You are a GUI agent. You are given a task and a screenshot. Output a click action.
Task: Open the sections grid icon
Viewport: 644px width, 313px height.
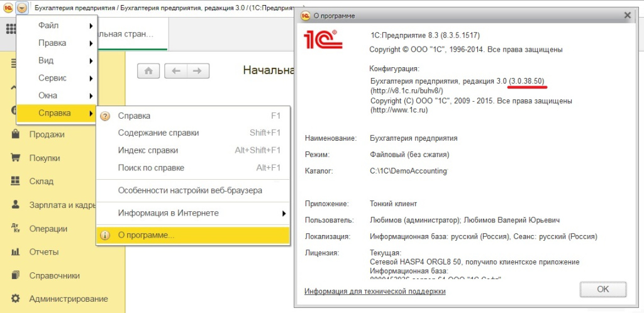tap(11, 29)
